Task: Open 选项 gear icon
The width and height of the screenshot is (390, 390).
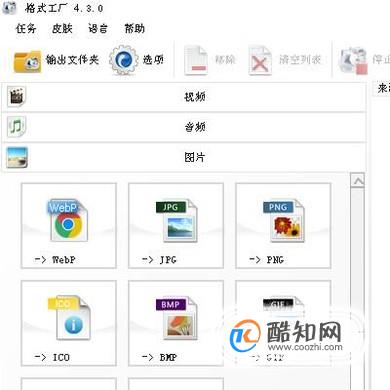Action: click(124, 60)
